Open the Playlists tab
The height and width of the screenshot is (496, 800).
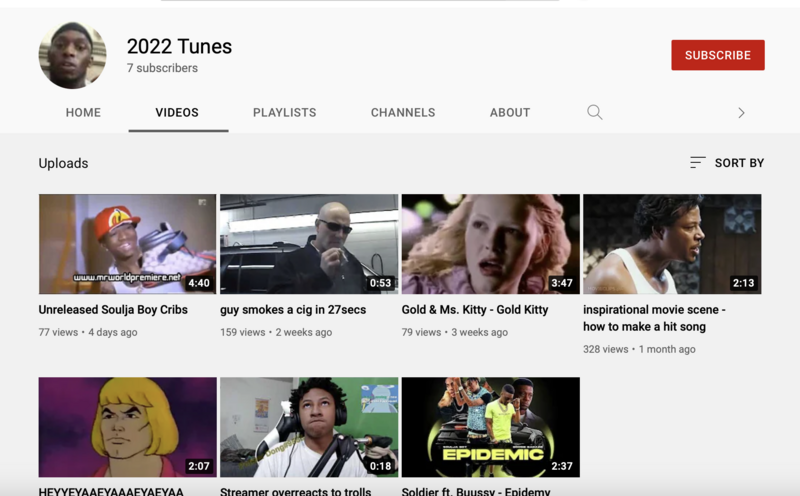point(285,113)
